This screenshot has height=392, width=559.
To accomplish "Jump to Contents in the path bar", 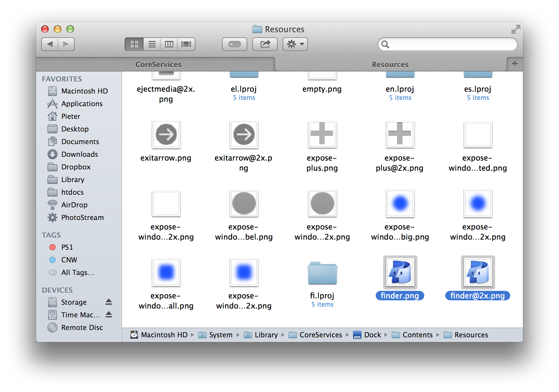I will click(x=412, y=335).
